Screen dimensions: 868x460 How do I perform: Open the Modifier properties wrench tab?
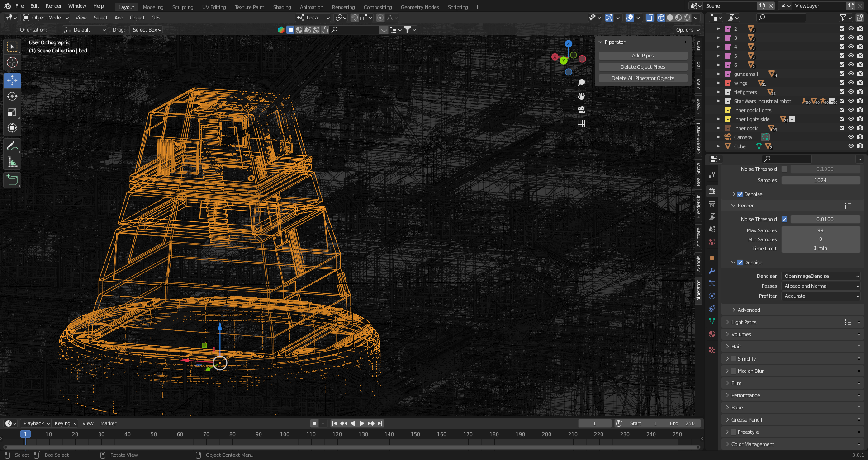click(x=712, y=271)
